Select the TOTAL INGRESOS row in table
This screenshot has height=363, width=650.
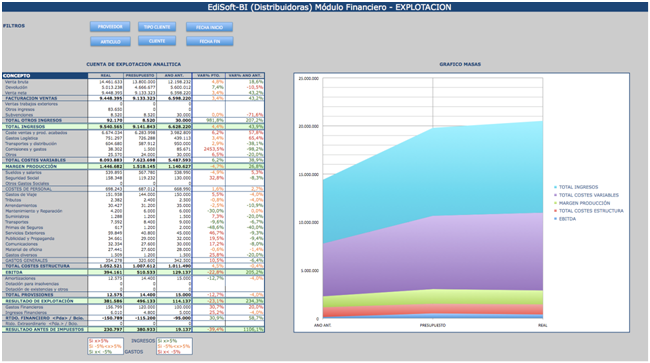click(x=133, y=126)
